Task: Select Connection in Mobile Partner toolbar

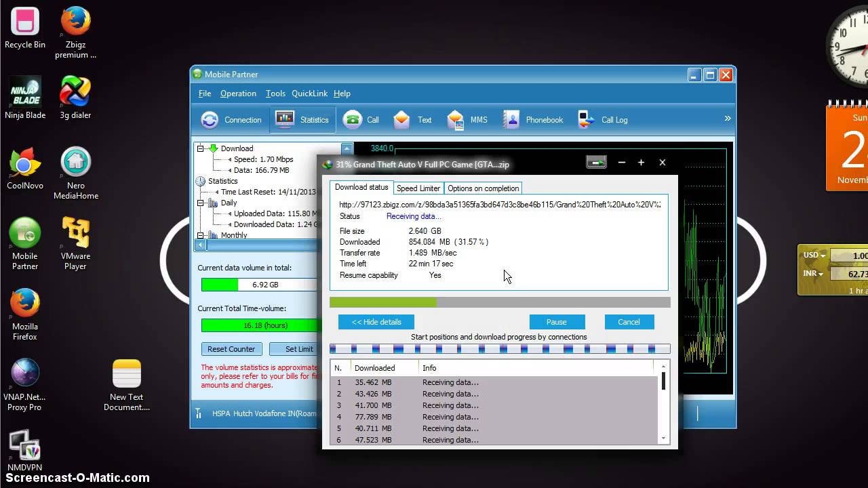Action: [231, 120]
